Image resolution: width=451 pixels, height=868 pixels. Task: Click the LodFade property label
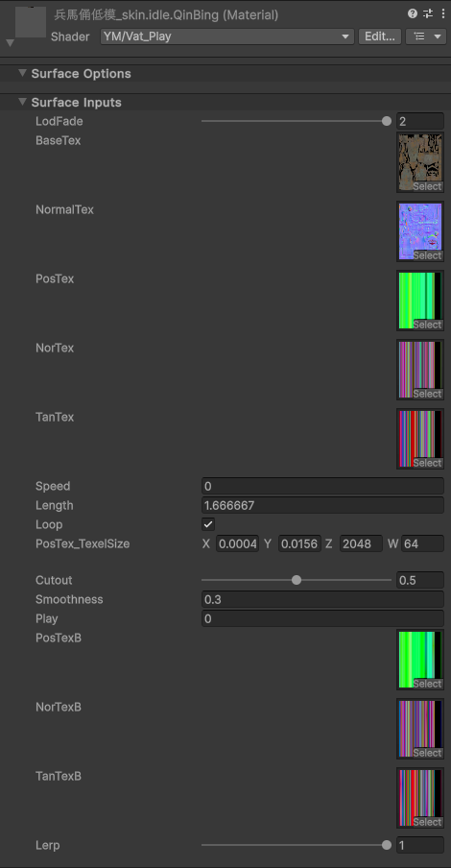tap(59, 121)
